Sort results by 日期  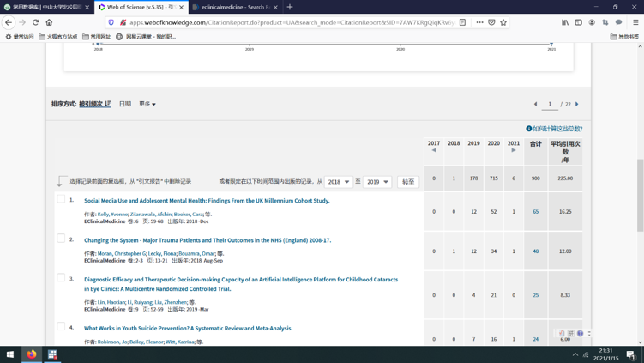(x=125, y=104)
